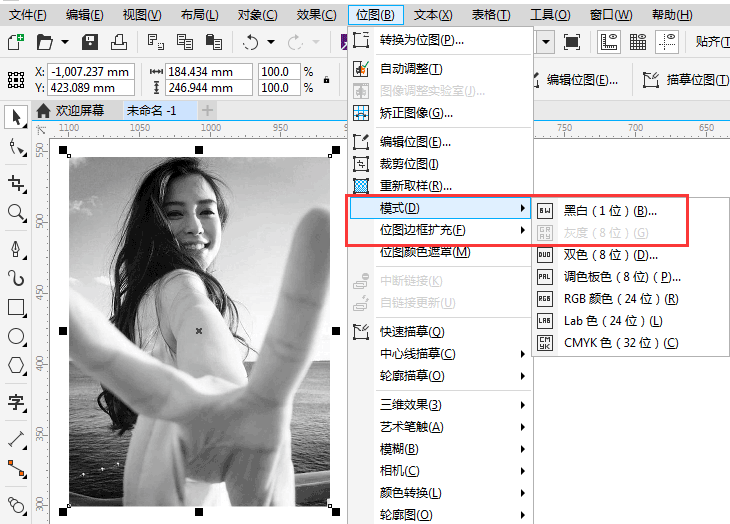The width and height of the screenshot is (730, 524).
Task: Add new document with plus tab
Action: 207,111
